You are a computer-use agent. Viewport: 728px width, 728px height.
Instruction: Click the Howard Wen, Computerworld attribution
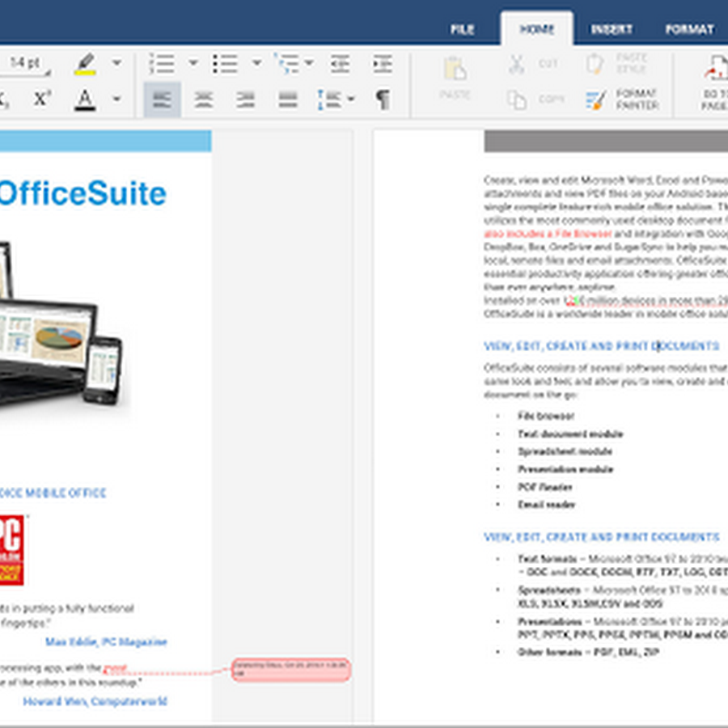[x=95, y=701]
